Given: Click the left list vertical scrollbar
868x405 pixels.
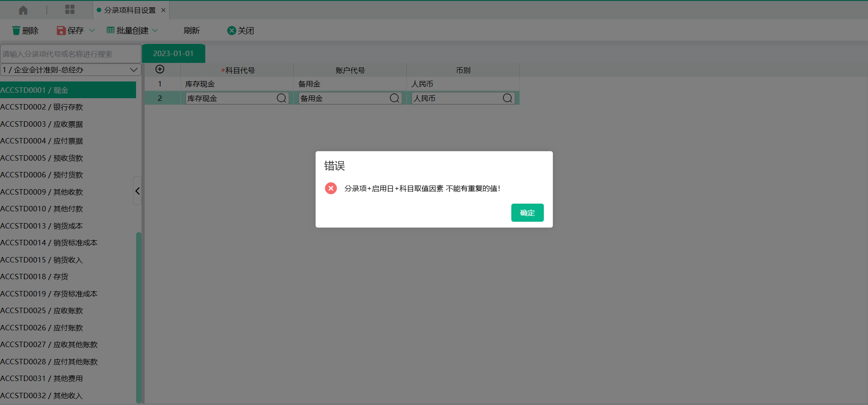Looking at the screenshot, I should pos(139,317).
